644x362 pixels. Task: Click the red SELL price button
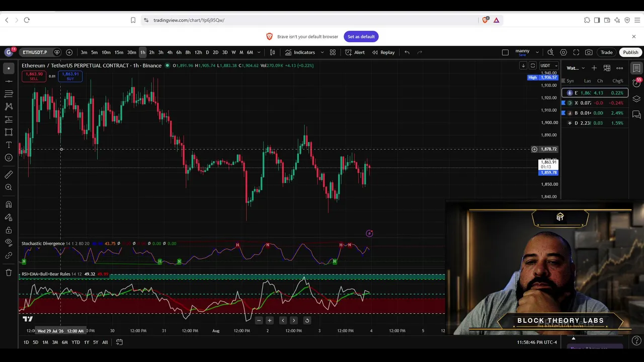(34, 76)
